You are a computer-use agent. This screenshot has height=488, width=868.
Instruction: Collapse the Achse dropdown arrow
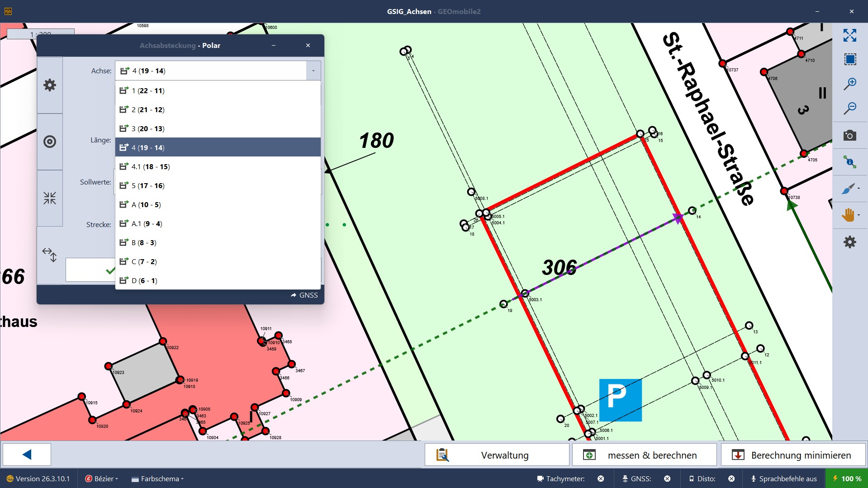(x=313, y=71)
